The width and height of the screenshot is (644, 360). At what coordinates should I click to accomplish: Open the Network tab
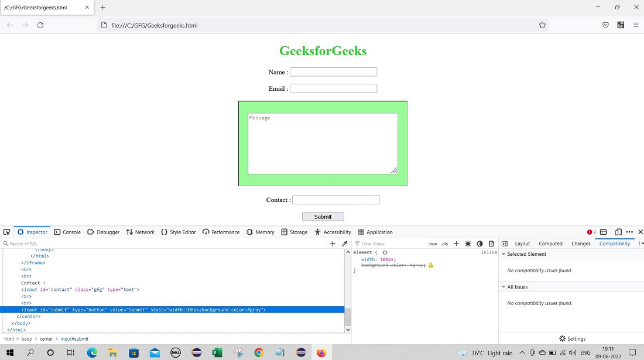(x=140, y=232)
